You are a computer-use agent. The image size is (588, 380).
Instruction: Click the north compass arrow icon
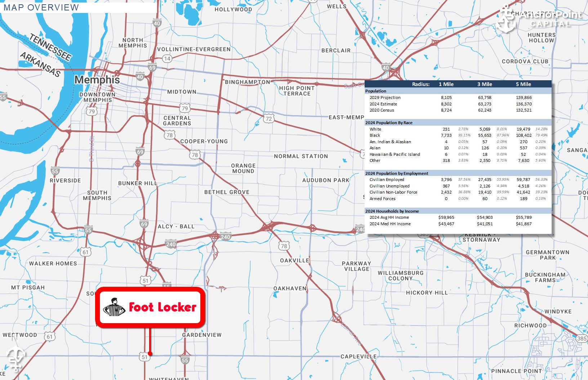tap(16, 354)
